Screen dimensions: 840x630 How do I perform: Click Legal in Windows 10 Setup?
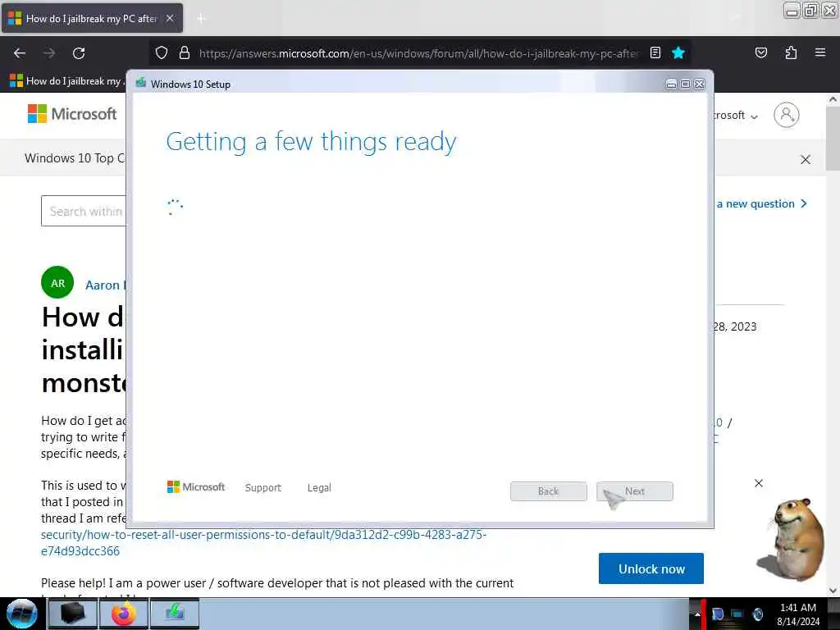pyautogui.click(x=319, y=487)
